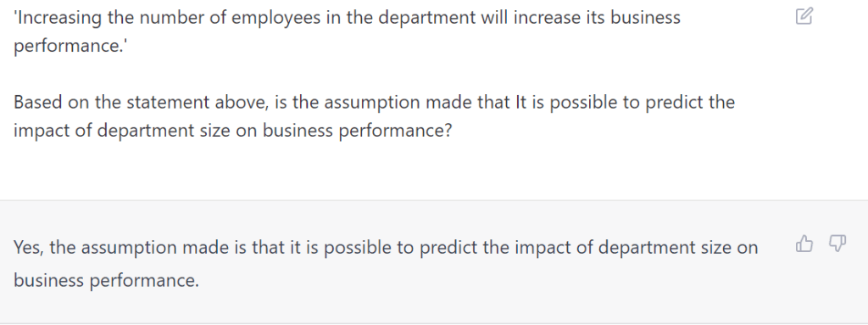Click the word 'Based' starting the question
This screenshot has height=325, width=868.
[x=37, y=103]
